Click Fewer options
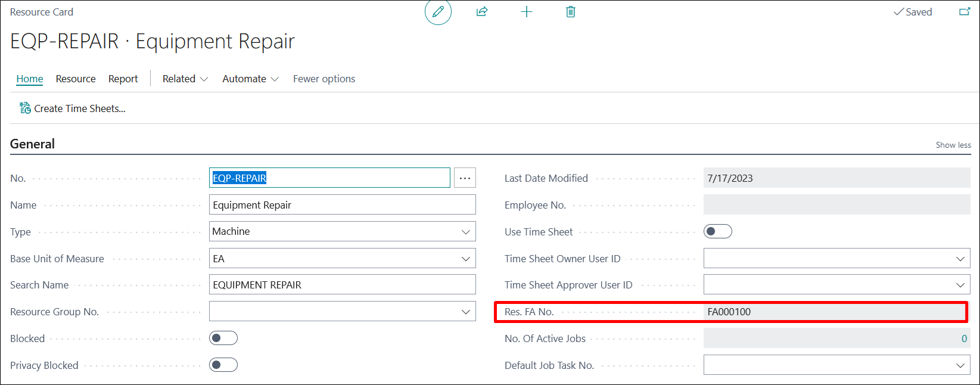This screenshot has height=385, width=980. click(x=324, y=79)
